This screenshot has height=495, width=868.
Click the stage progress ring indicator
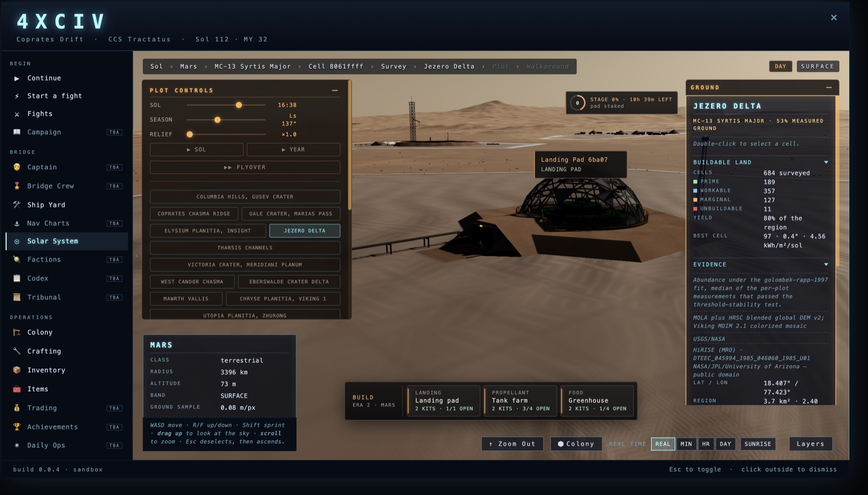(x=577, y=103)
